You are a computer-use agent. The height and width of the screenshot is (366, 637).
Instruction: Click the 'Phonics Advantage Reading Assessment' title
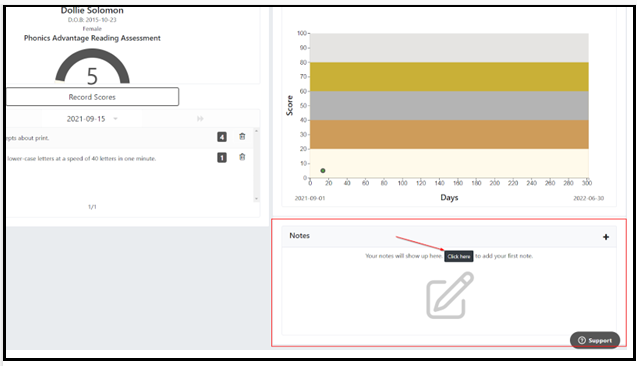92,38
